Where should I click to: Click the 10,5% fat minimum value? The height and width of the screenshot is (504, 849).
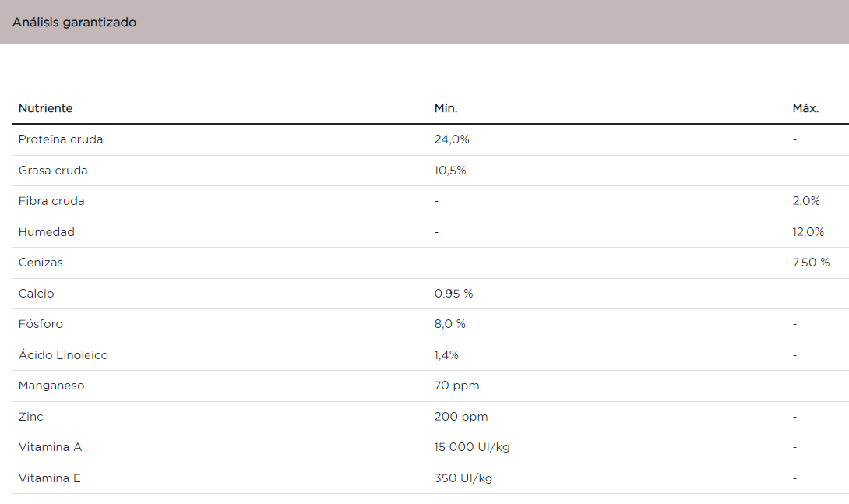(450, 171)
